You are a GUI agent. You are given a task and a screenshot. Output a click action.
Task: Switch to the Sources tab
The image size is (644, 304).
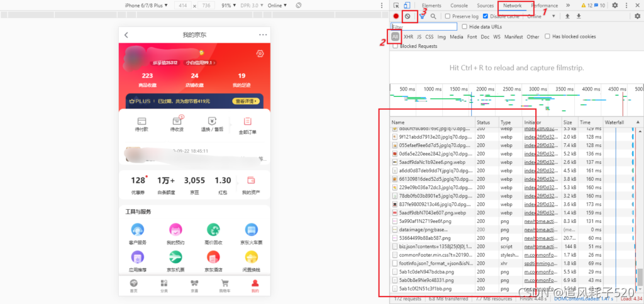(x=485, y=6)
